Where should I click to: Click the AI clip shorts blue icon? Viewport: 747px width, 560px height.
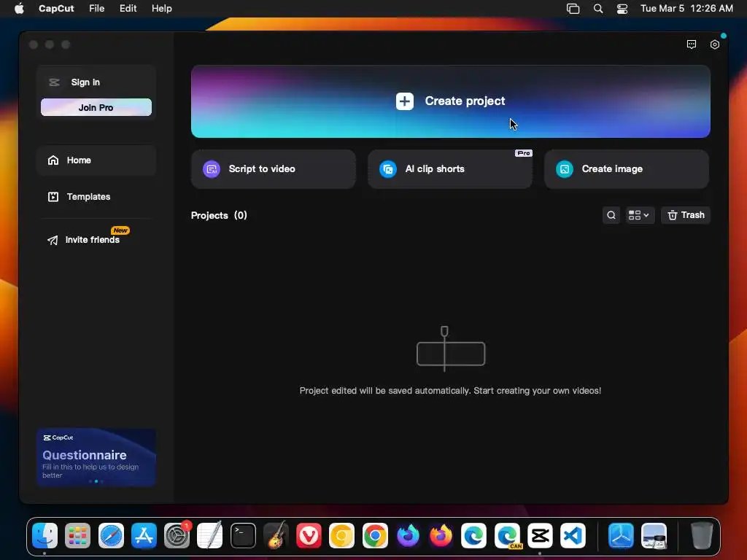(x=388, y=169)
